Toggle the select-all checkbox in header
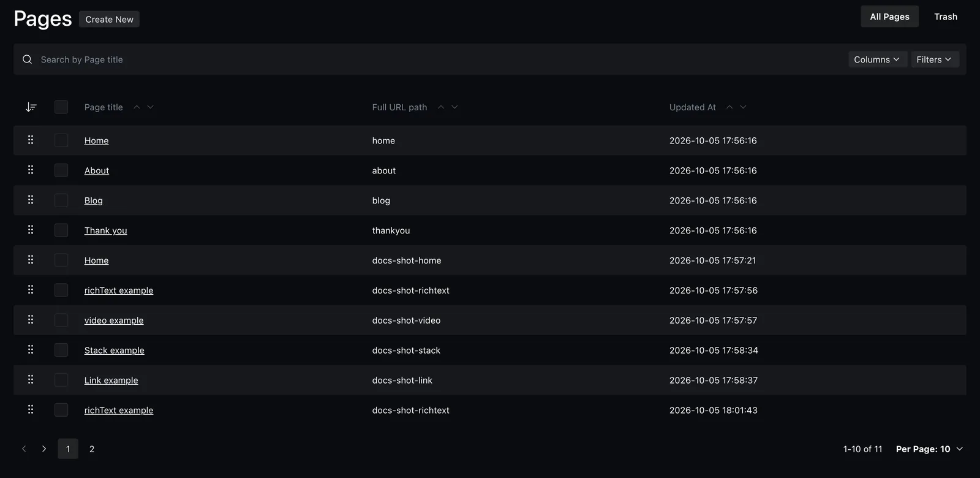The width and height of the screenshot is (980, 478). (x=61, y=107)
